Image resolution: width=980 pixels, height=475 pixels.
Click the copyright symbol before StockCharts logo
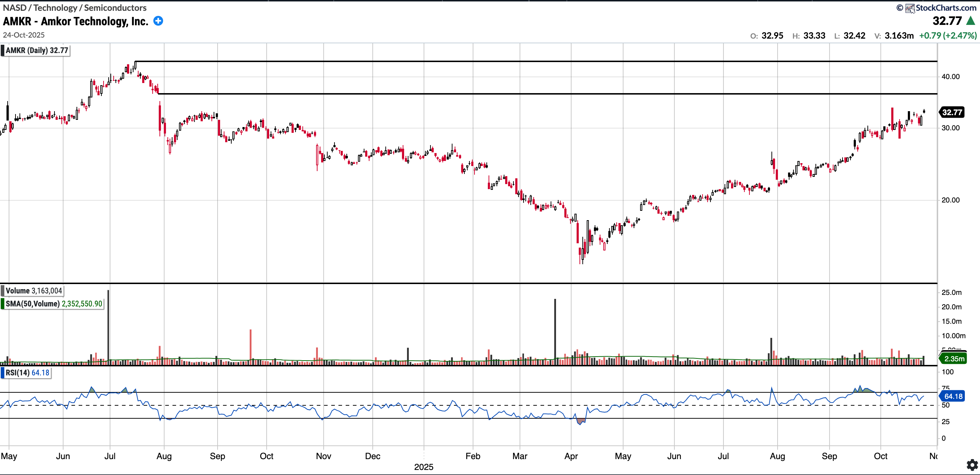coord(899,8)
